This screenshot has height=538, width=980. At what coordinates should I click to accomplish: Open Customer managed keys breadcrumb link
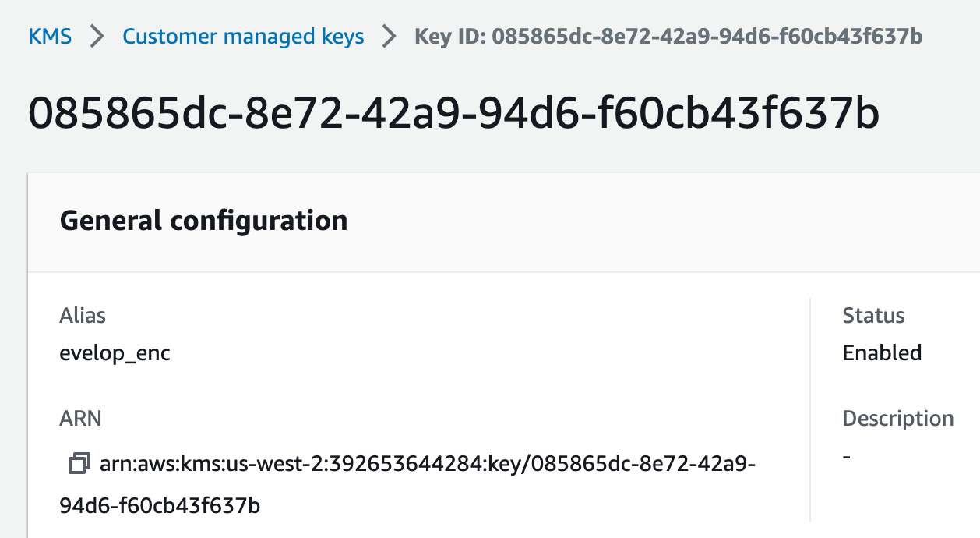pyautogui.click(x=243, y=37)
